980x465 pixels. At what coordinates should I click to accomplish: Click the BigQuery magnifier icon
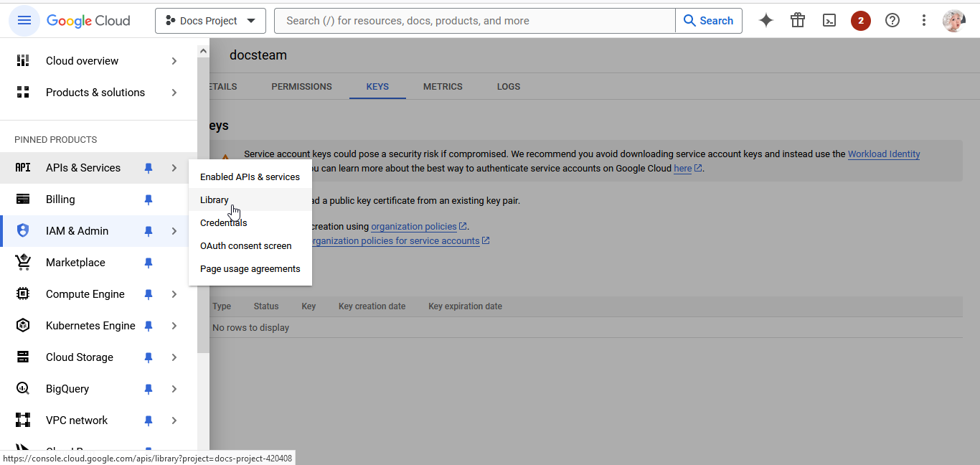23,389
